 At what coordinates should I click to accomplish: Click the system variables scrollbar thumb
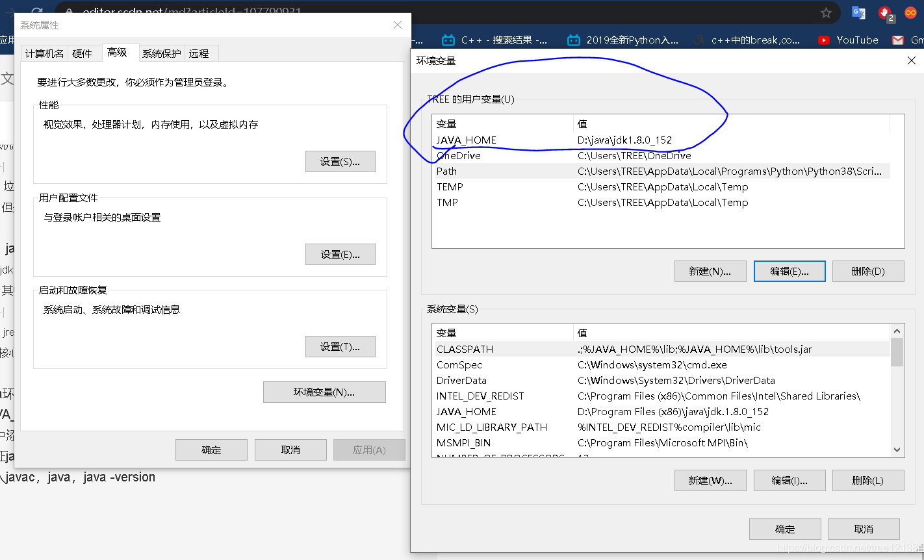click(897, 352)
